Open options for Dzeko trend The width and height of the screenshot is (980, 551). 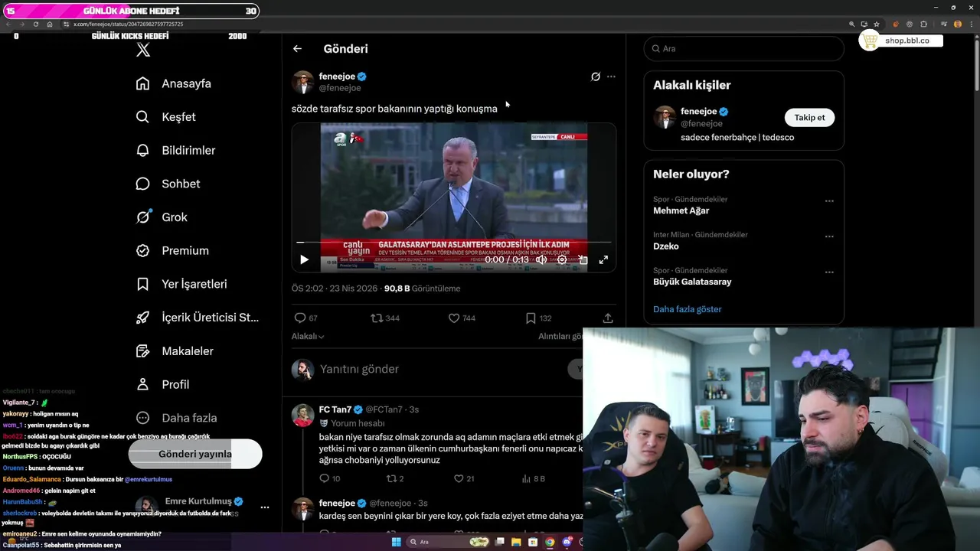point(829,236)
